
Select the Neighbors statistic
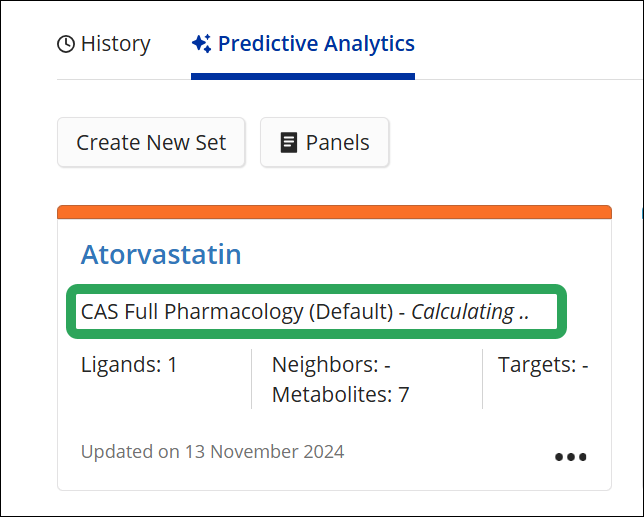click(x=331, y=365)
